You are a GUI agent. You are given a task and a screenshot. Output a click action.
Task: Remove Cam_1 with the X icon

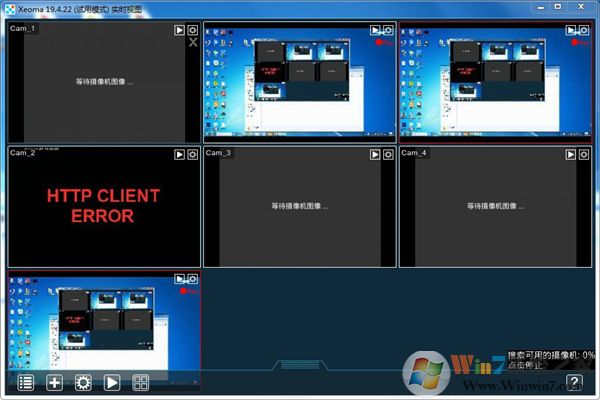pos(192,43)
